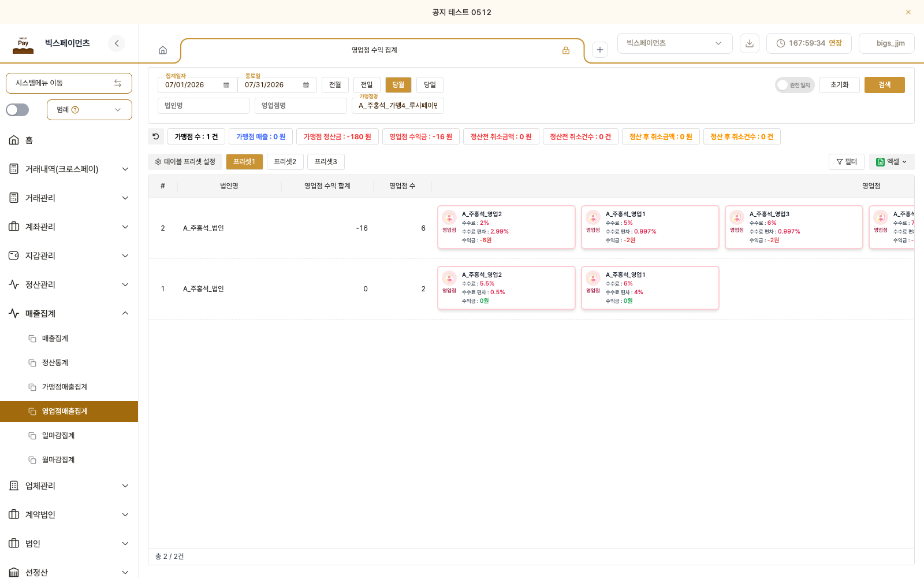Click the 초기화 button
The height and width of the screenshot is (578, 924).
pos(840,85)
